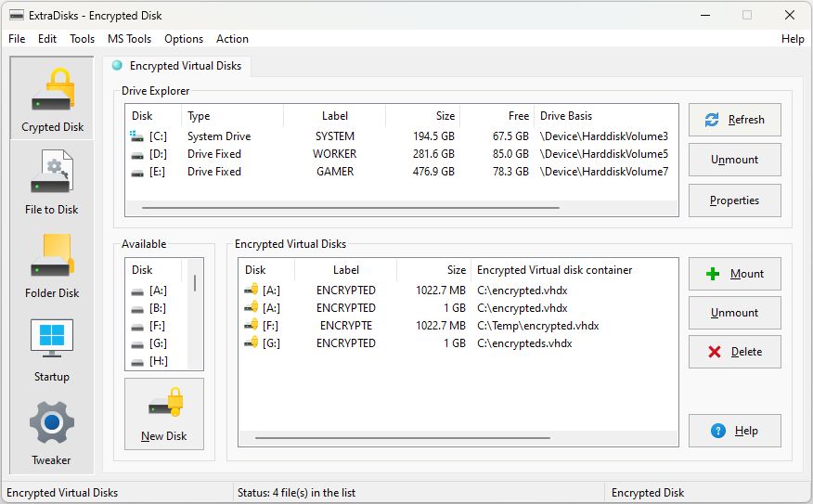Open the Folder Disk tool
Viewport: 813px width, 504px height.
pyautogui.click(x=52, y=265)
